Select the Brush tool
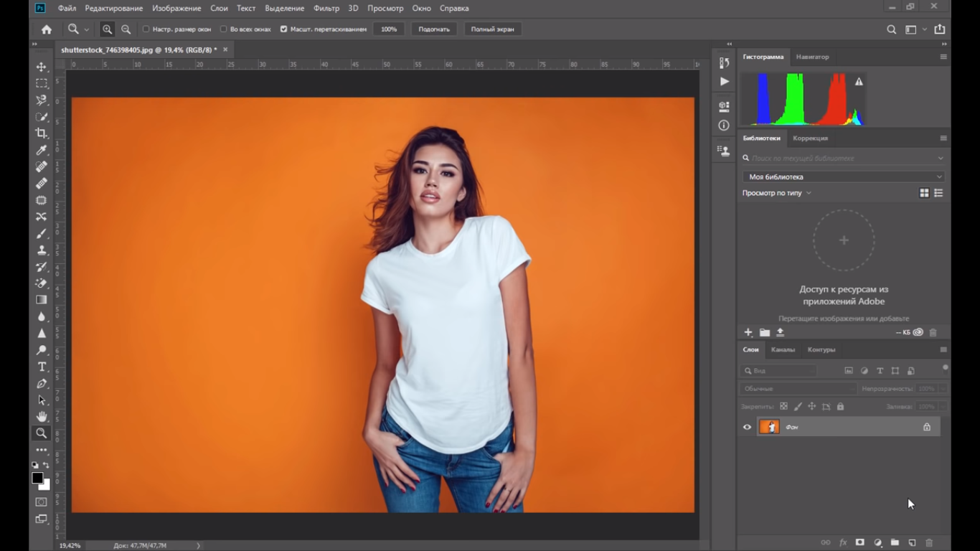The image size is (980, 551). (x=42, y=233)
